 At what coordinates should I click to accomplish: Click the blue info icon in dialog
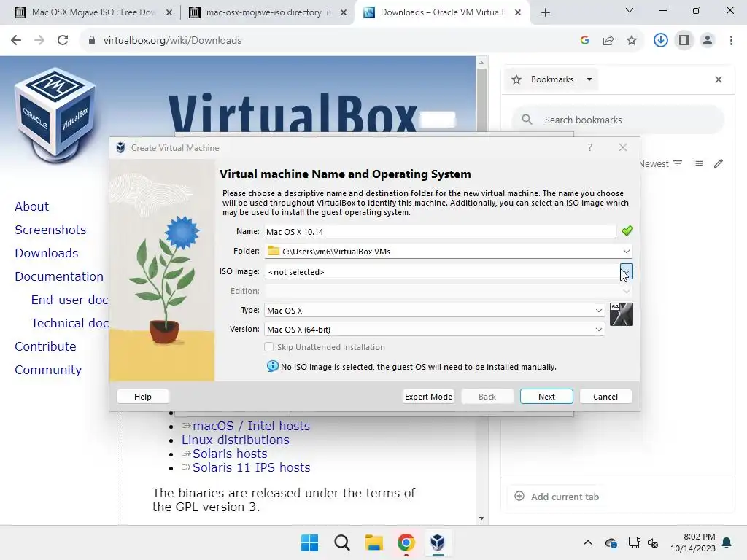coord(273,366)
